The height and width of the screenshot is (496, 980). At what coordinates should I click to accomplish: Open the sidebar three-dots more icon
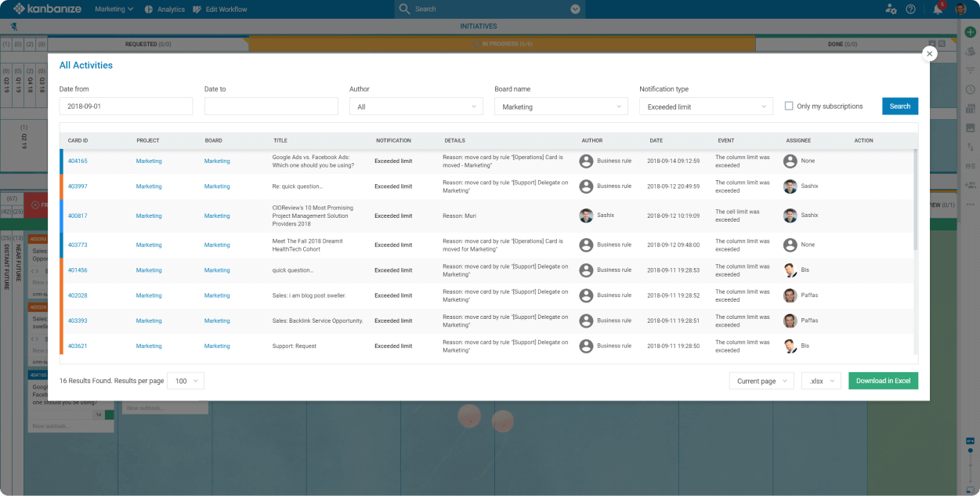(x=970, y=204)
